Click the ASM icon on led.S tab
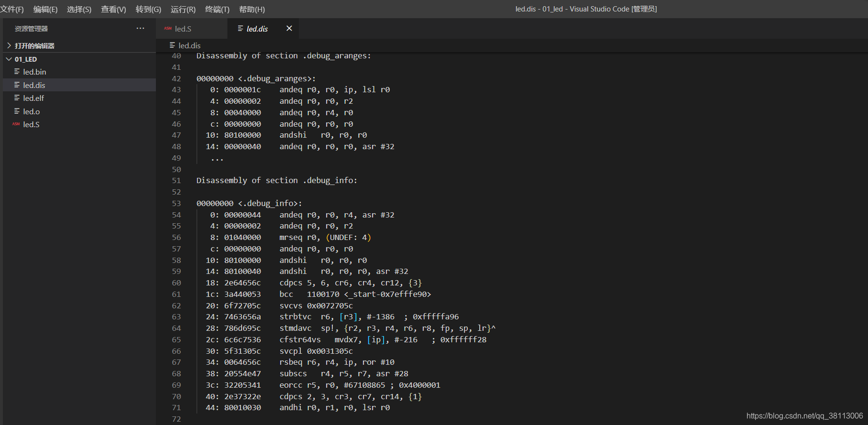 [168, 29]
